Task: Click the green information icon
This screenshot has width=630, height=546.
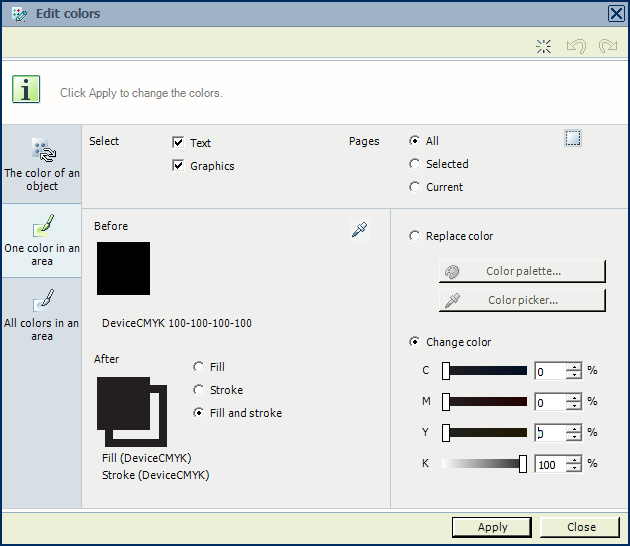Action: 26,89
